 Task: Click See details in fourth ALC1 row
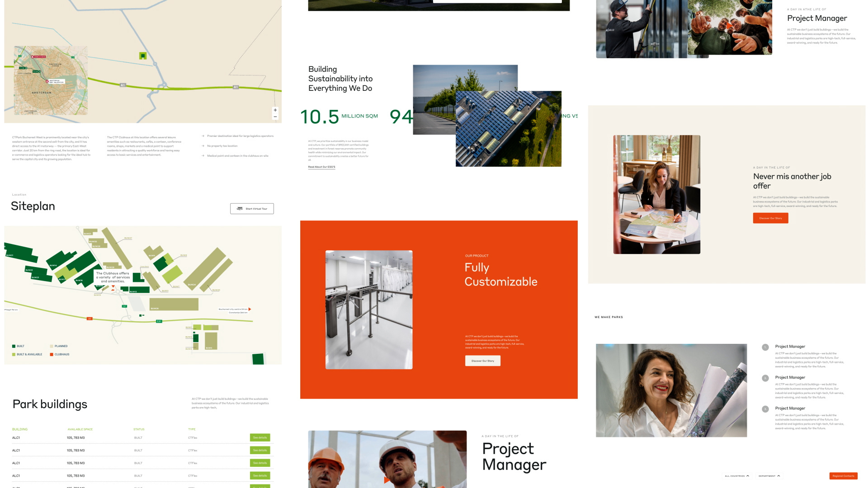[260, 475]
